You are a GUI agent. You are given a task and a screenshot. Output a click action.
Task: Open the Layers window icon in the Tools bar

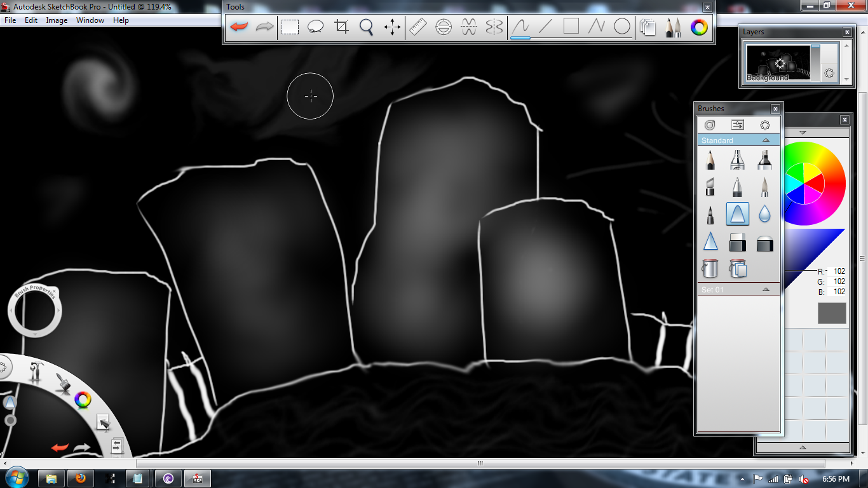[x=648, y=27]
